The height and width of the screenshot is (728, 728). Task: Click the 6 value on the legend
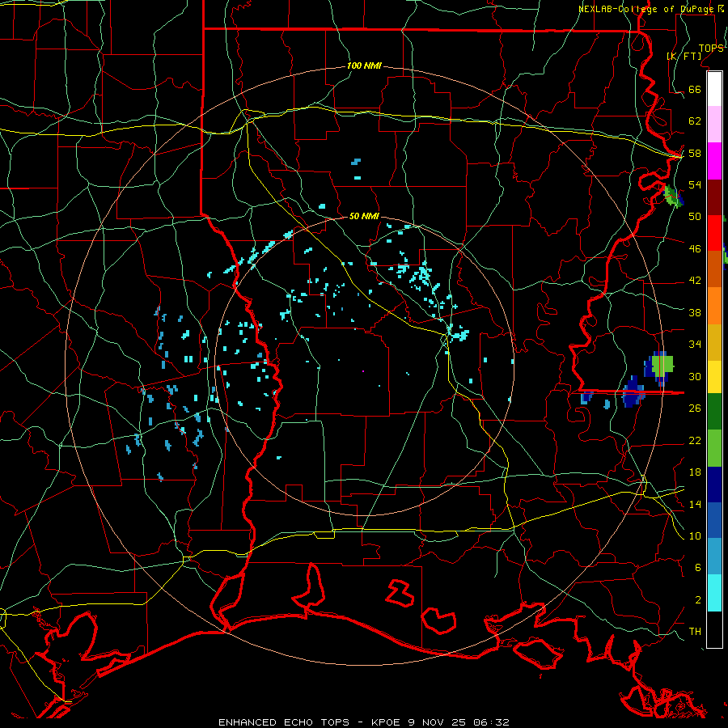click(x=698, y=568)
